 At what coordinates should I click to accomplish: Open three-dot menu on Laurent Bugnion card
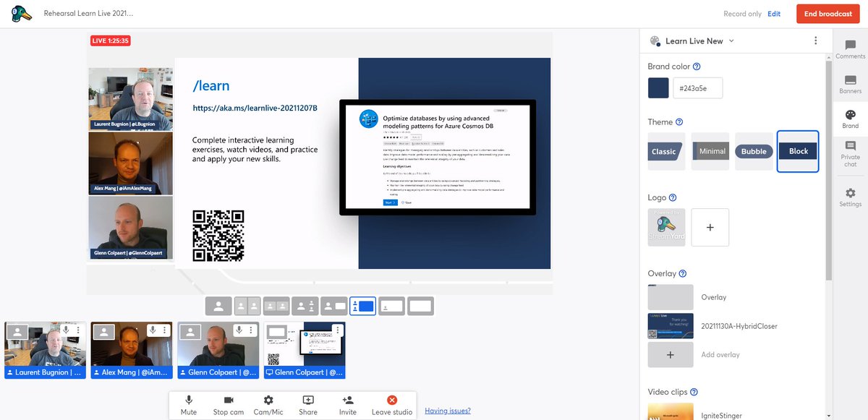tap(77, 330)
